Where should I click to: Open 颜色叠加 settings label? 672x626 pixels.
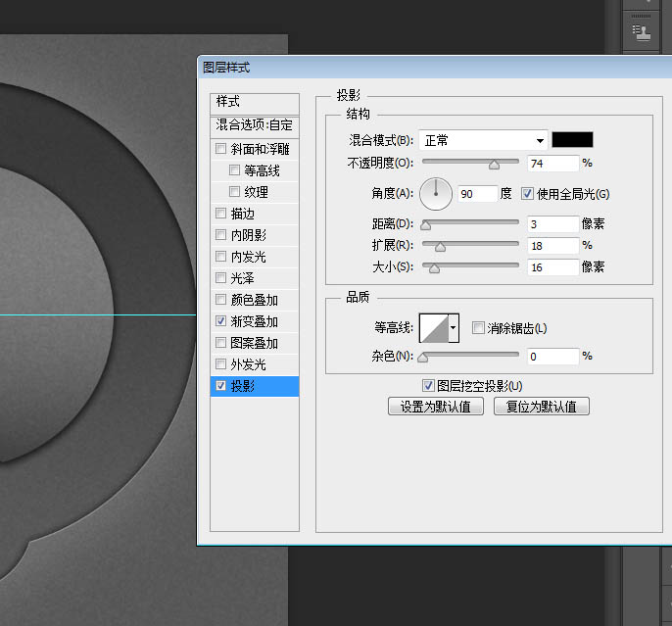pyautogui.click(x=255, y=300)
